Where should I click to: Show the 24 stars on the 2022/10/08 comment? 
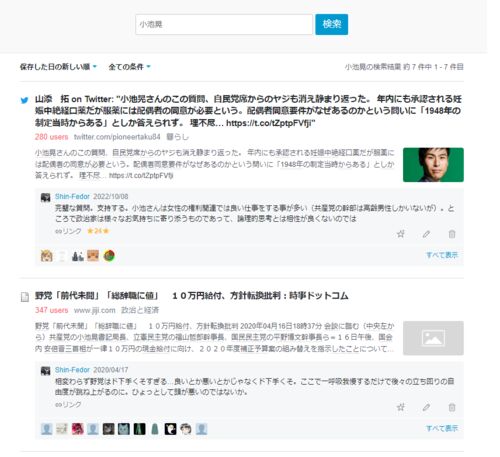(x=98, y=231)
